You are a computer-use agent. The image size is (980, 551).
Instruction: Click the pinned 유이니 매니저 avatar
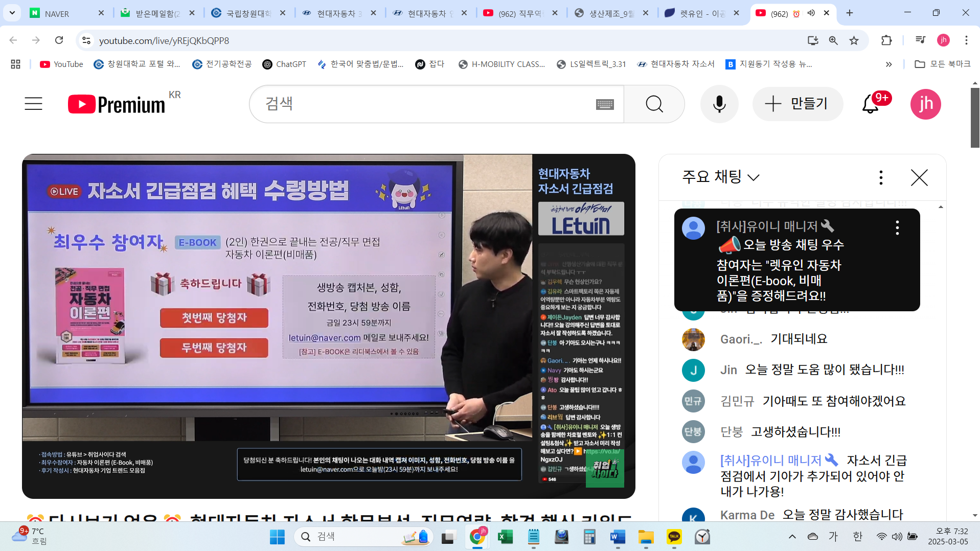tap(694, 228)
